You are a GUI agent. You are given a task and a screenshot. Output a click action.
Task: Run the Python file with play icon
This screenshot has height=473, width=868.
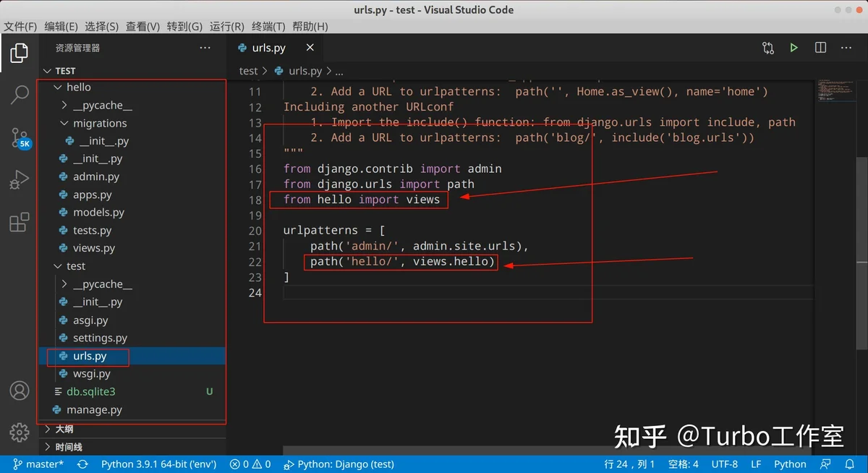coord(794,48)
